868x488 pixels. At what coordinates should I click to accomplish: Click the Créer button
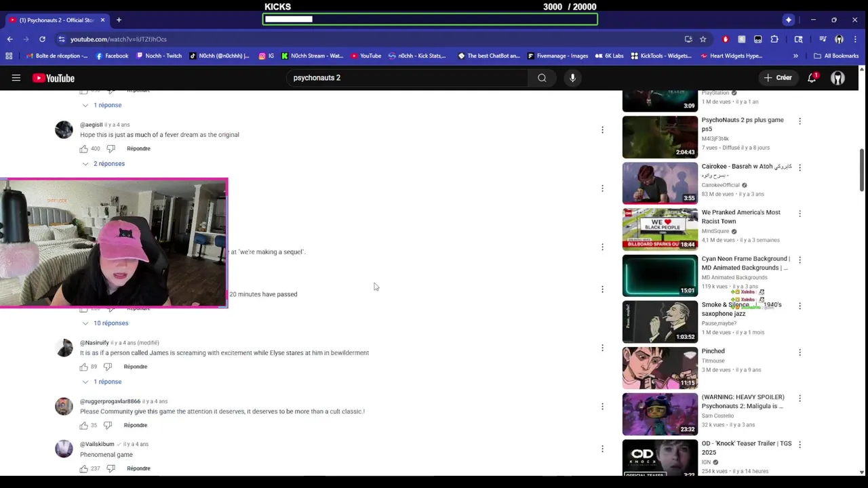click(x=778, y=78)
